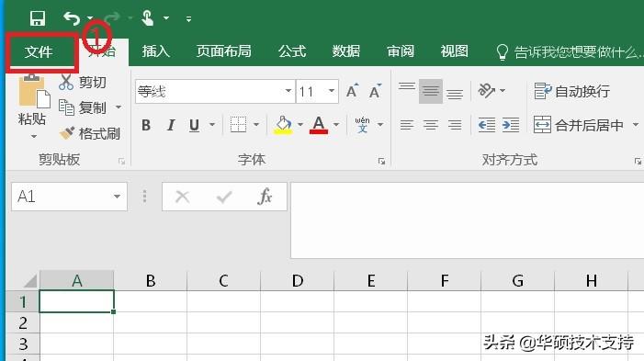Open touch/mouse mode dropdown arrow

(x=166, y=18)
